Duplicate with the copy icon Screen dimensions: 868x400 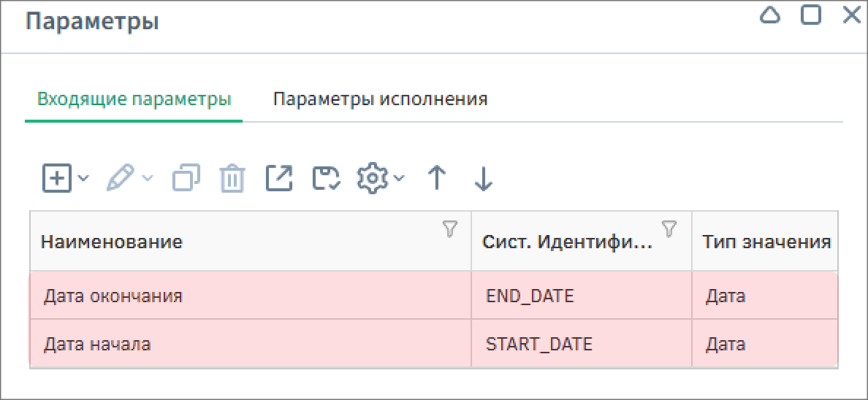[x=186, y=178]
